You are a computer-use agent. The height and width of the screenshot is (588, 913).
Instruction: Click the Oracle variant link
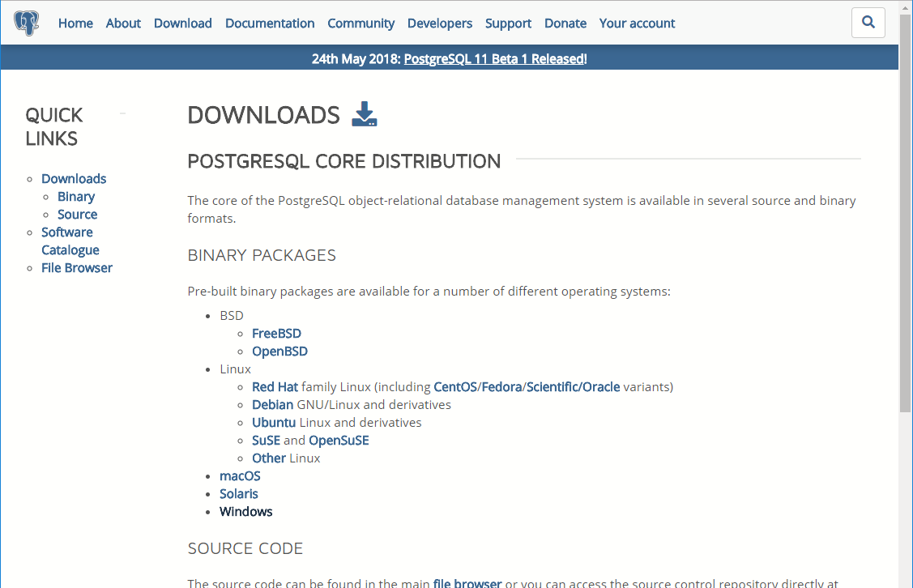[x=601, y=387]
